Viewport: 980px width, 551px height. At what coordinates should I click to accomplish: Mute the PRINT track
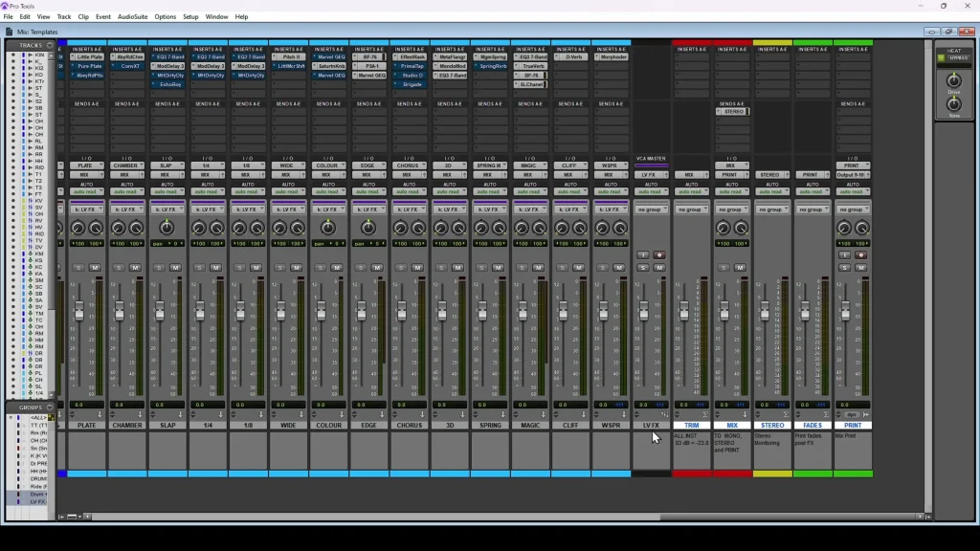click(860, 268)
